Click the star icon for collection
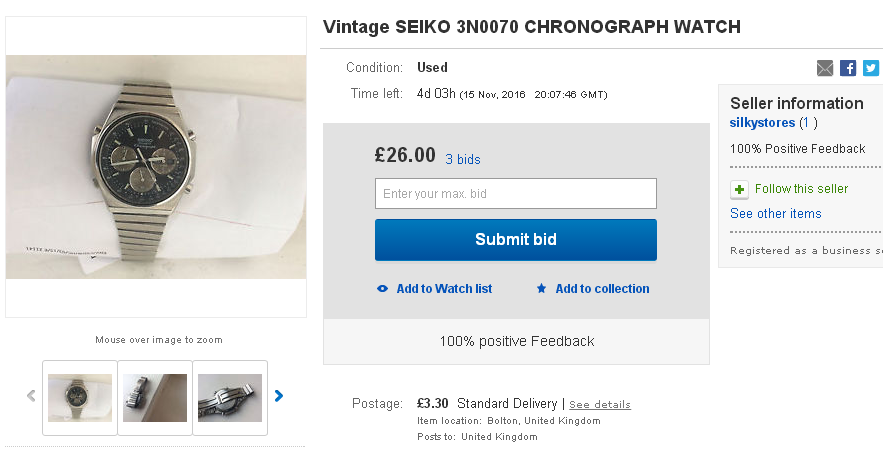Image resolution: width=883 pixels, height=454 pixels. pos(542,289)
